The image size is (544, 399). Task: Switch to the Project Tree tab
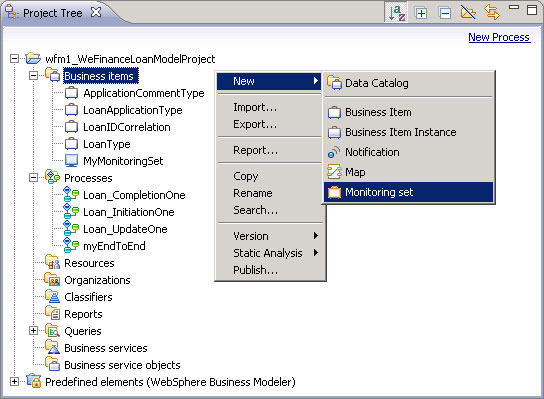coord(53,13)
